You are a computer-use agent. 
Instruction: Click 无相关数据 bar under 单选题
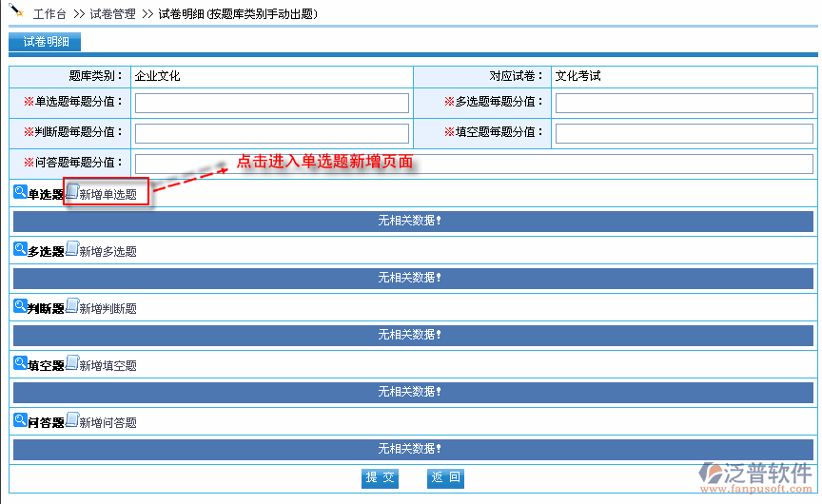click(413, 222)
